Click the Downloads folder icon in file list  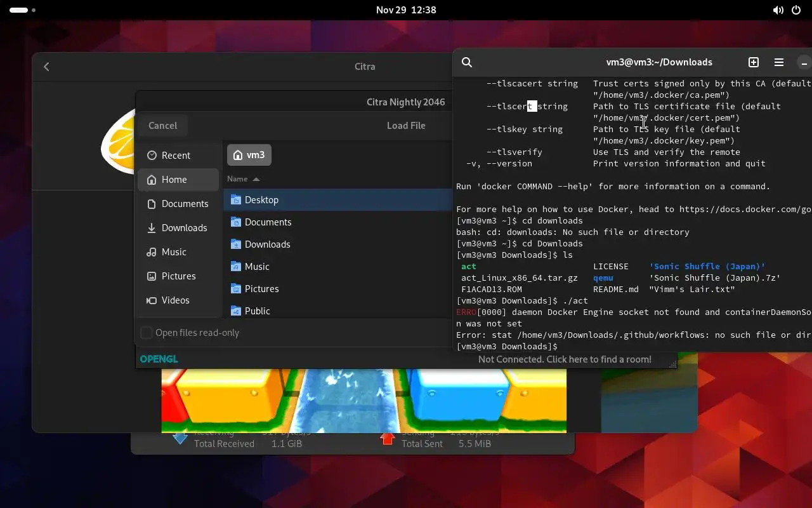point(236,244)
